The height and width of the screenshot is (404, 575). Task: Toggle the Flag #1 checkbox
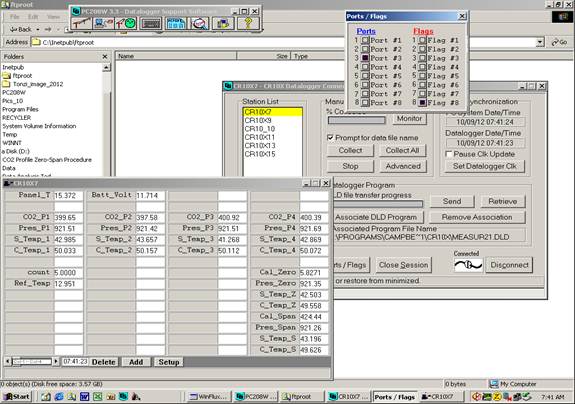pyautogui.click(x=422, y=40)
